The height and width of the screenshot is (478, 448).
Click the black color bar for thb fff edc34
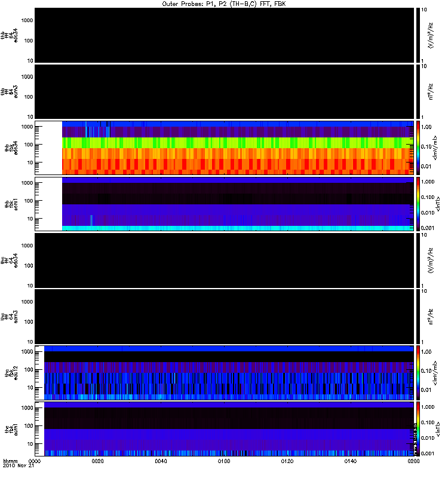click(x=418, y=35)
